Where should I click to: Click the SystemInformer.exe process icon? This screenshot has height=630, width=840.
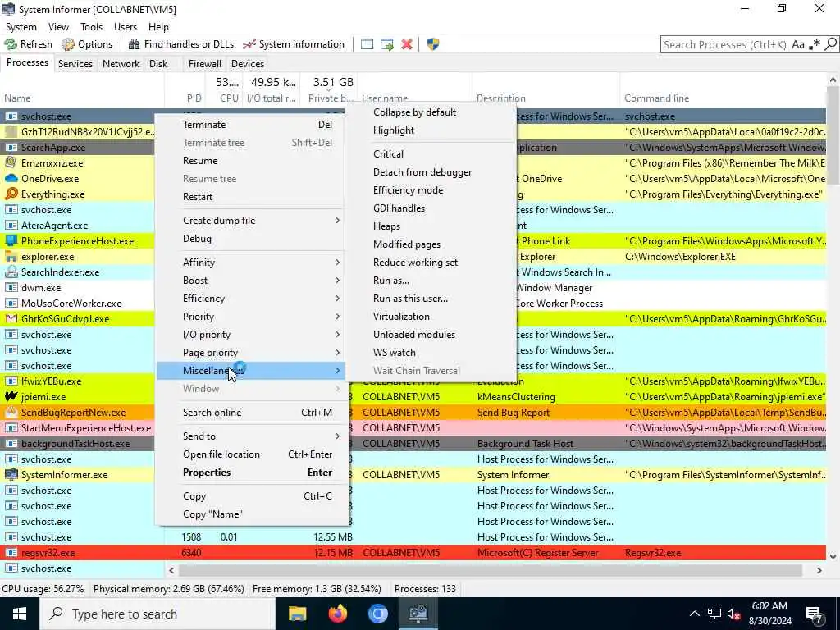pos(11,475)
